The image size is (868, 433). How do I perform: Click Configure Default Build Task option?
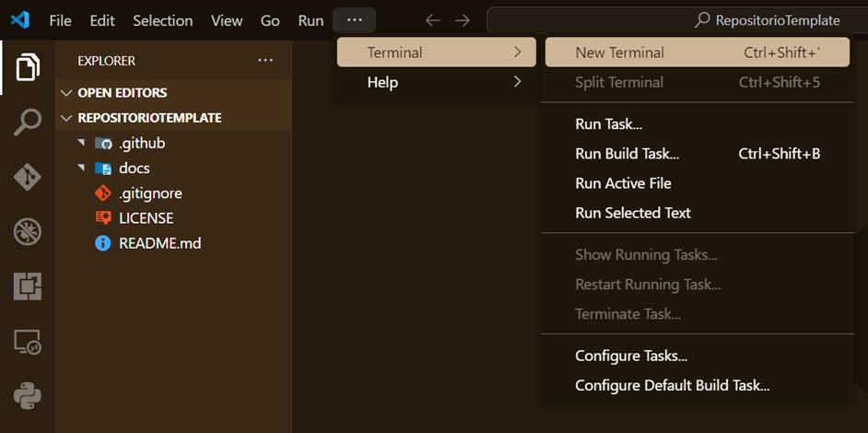pos(672,386)
